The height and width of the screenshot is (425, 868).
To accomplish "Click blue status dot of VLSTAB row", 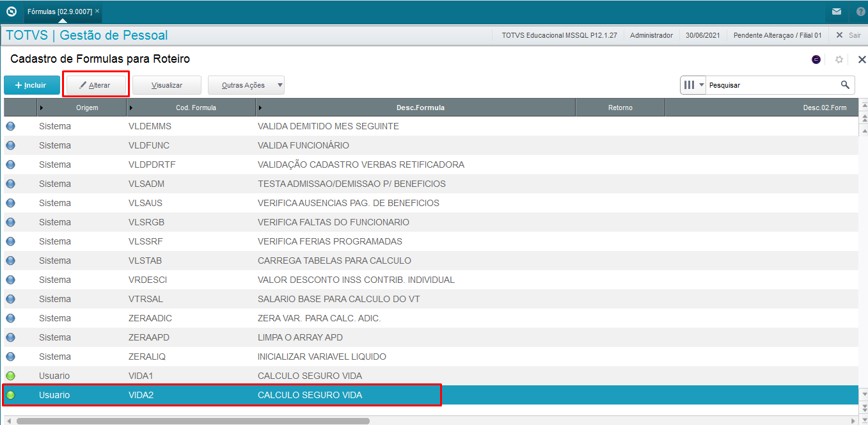I will pyautogui.click(x=10, y=261).
